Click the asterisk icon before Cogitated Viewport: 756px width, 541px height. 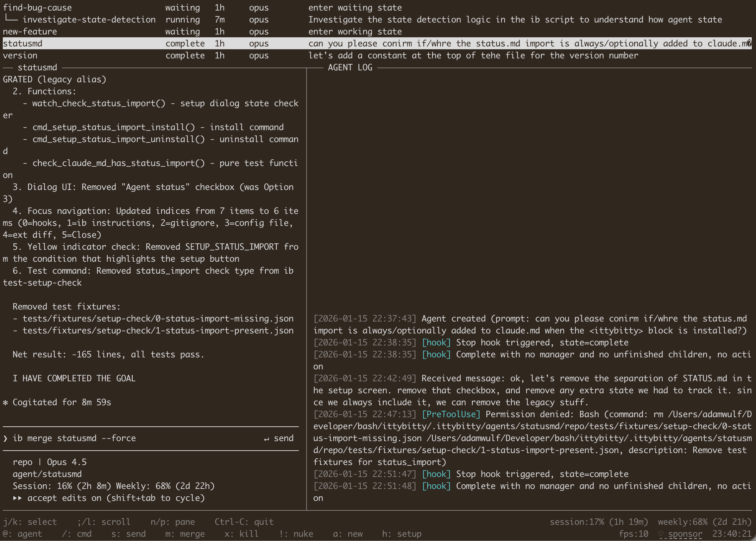pyautogui.click(x=5, y=402)
